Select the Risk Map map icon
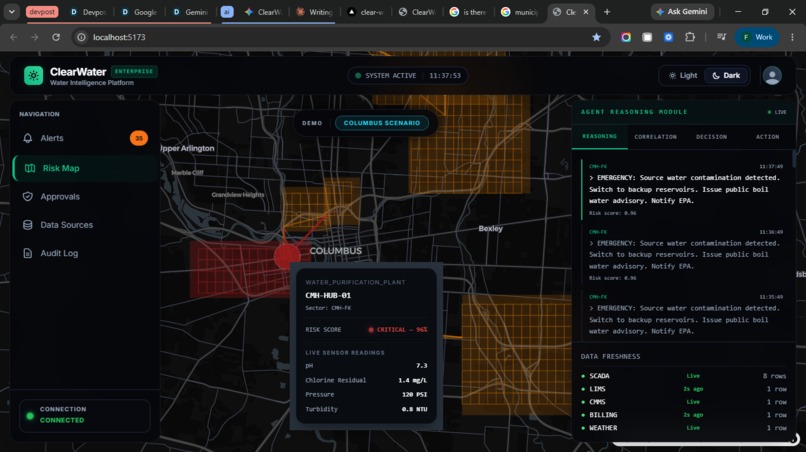 point(30,168)
